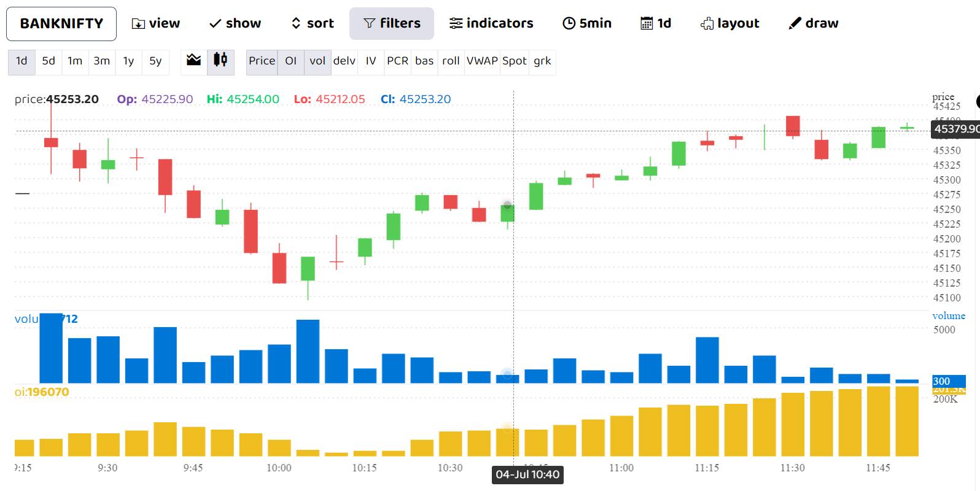Click the 11:15 time axis label

click(707, 468)
